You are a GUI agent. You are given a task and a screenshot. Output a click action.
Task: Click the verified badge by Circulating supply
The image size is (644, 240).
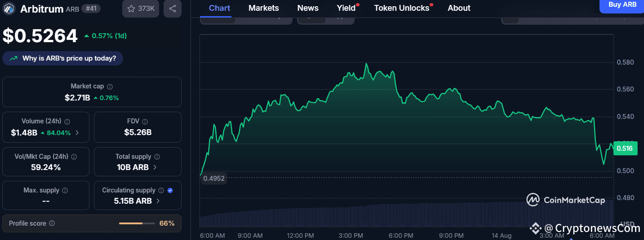(x=170, y=191)
